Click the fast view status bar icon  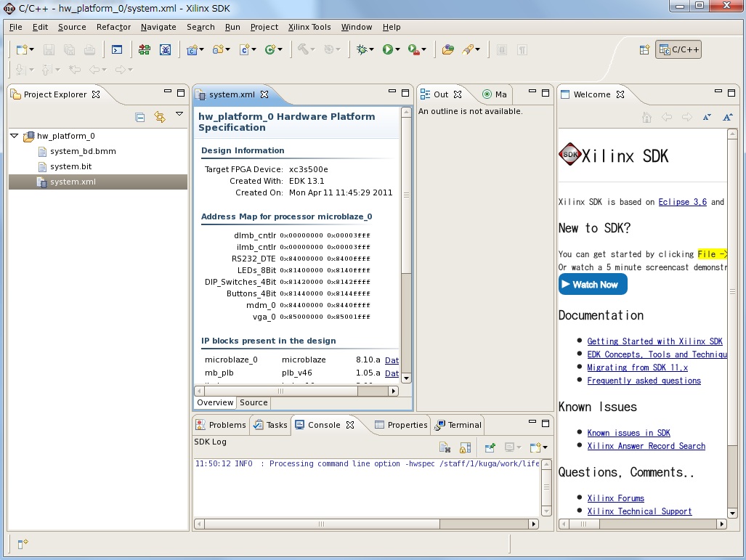pos(23,543)
